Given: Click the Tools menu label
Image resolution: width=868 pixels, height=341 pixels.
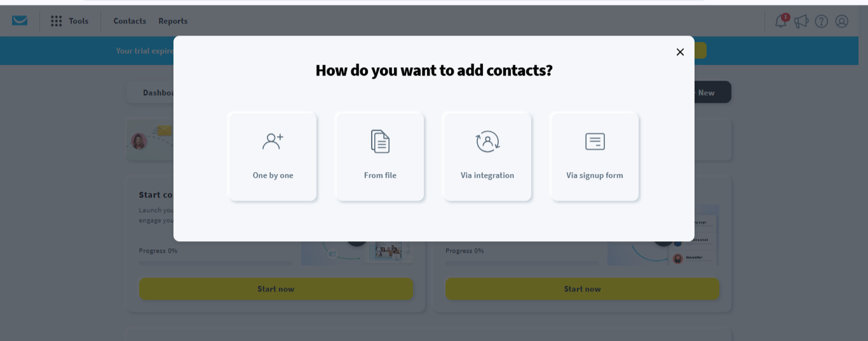Looking at the screenshot, I should pos(79,21).
